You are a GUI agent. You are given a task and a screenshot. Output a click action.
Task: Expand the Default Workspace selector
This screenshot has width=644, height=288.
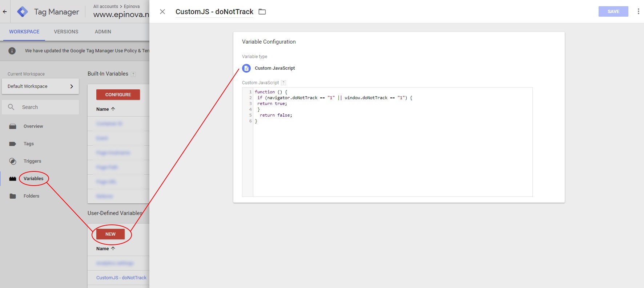[40, 86]
